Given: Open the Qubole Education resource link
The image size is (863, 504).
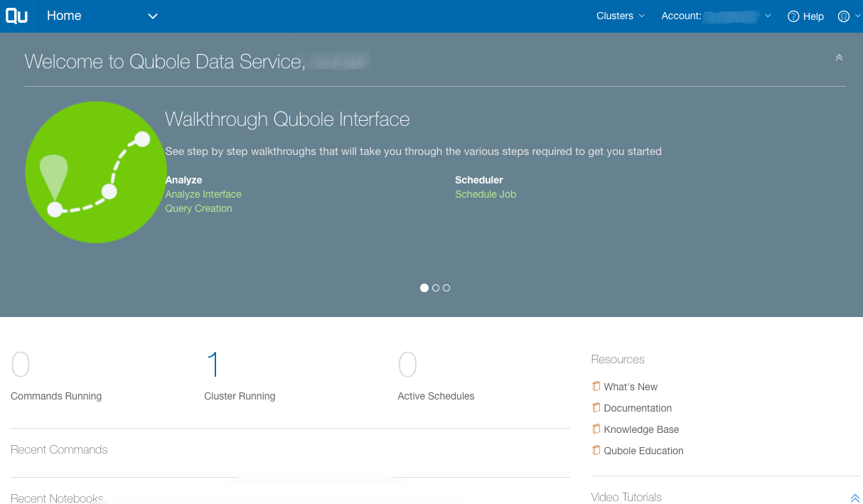Looking at the screenshot, I should (x=643, y=451).
